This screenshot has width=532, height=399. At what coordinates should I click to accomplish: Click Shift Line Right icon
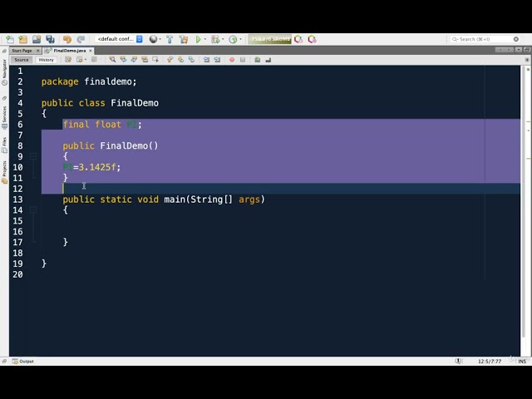[217, 60]
